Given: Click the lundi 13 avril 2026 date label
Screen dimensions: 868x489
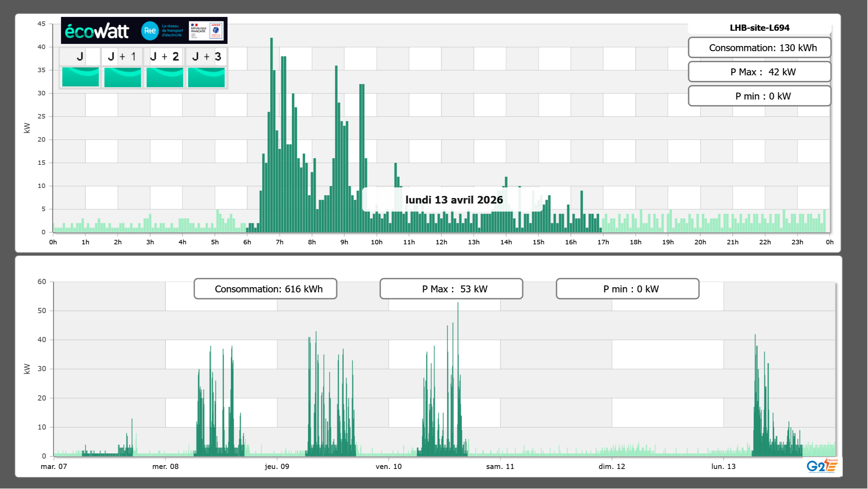Looking at the screenshot, I should (x=454, y=200).
